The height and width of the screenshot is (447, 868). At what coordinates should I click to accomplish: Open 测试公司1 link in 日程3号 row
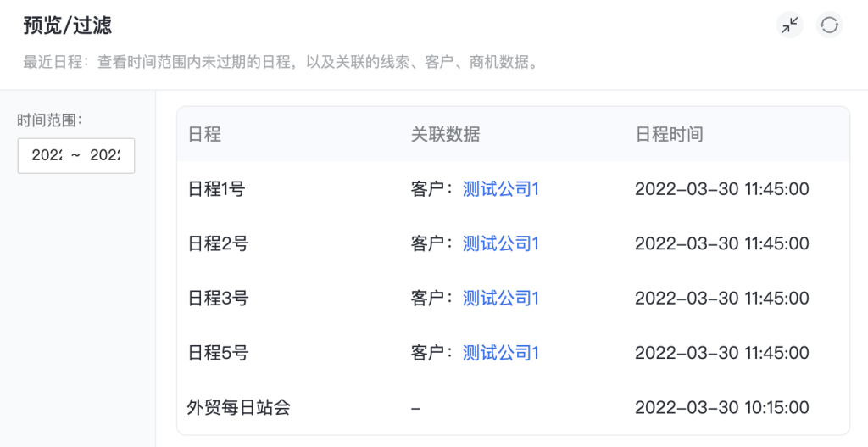click(x=501, y=299)
